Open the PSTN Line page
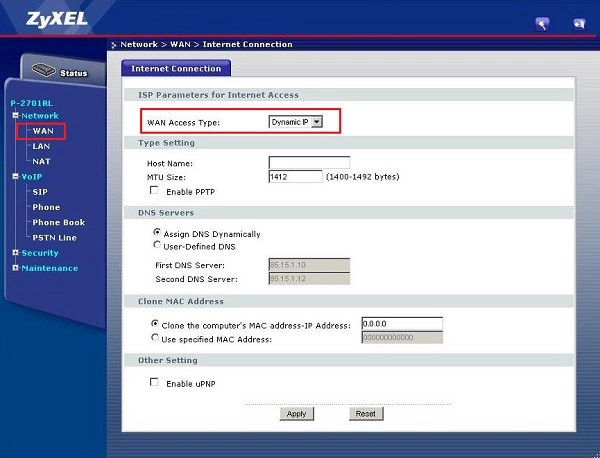This screenshot has height=458, width=600. [x=54, y=238]
